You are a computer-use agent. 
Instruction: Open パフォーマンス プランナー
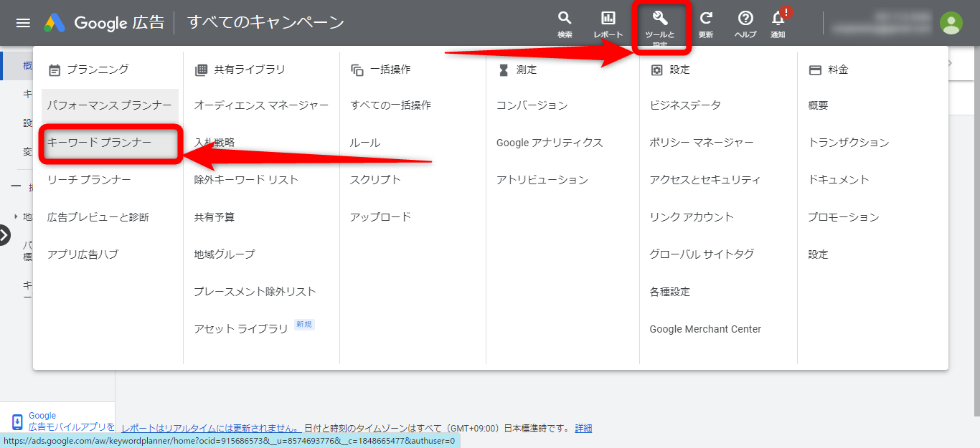tap(110, 105)
